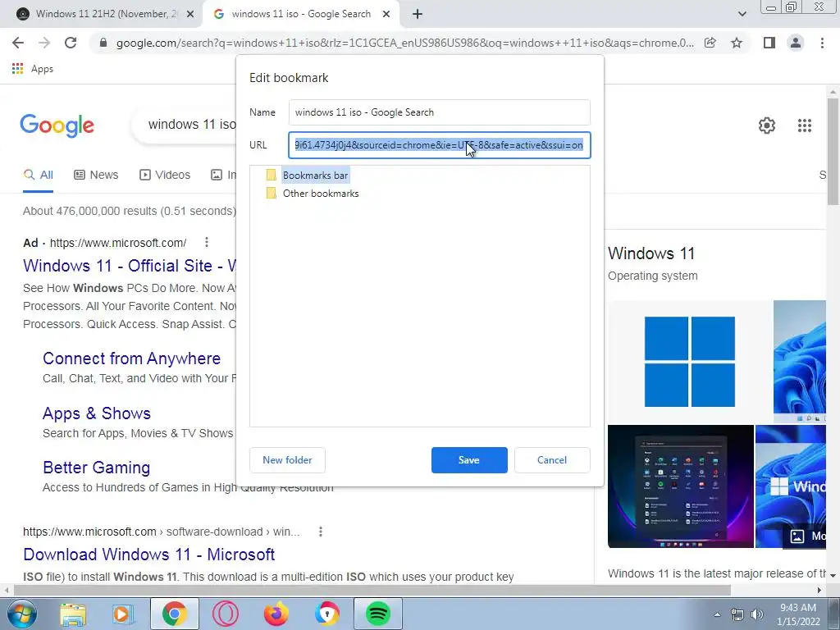Open Apps & Shows sitelink
Image resolution: width=840 pixels, height=630 pixels.
point(97,413)
